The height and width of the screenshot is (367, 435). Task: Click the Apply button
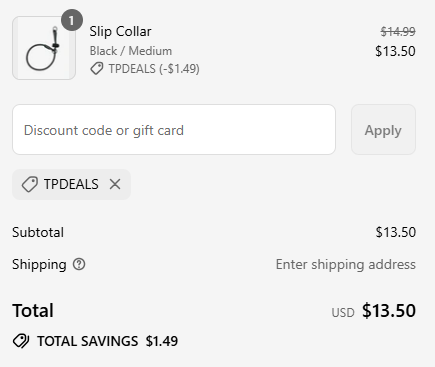click(x=383, y=130)
